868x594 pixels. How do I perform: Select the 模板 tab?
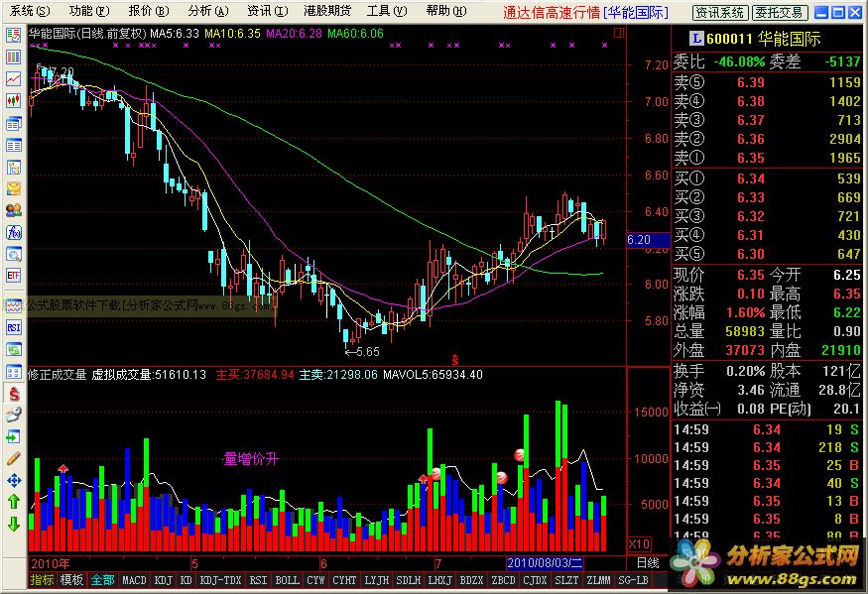[x=72, y=579]
